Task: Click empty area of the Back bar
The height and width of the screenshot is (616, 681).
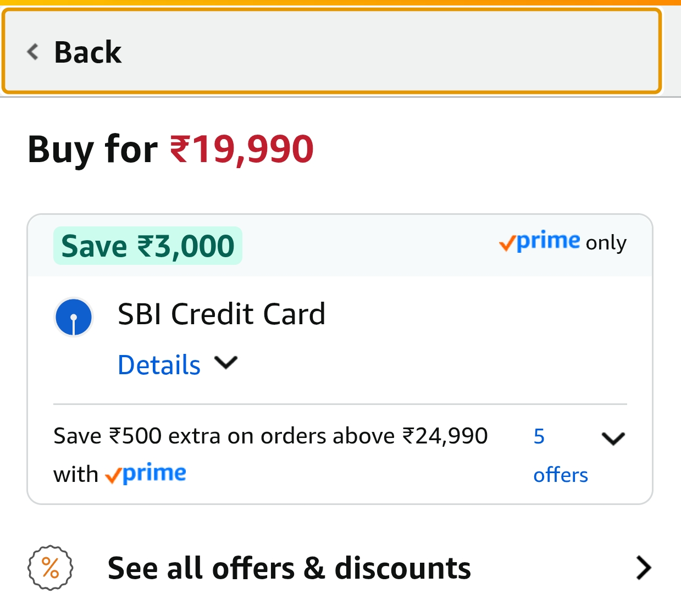Action: pyautogui.click(x=385, y=52)
